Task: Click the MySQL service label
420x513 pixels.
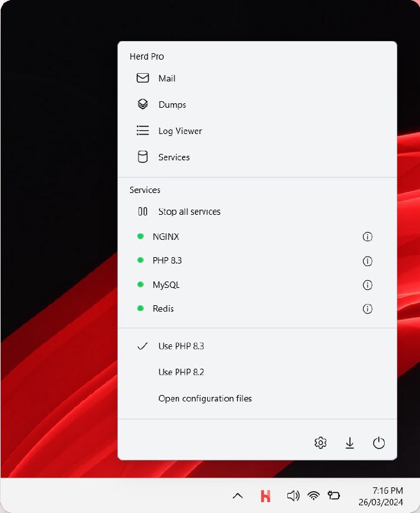Action: click(166, 285)
